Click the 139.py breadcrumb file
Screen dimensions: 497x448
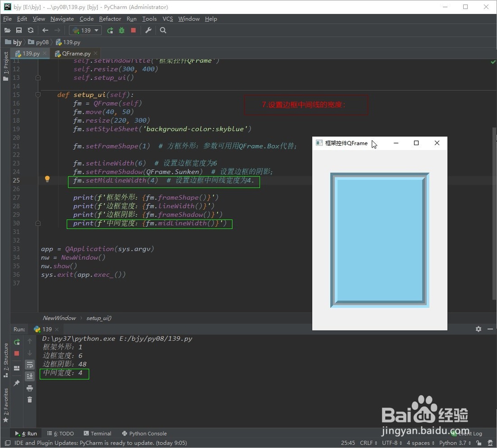point(68,42)
